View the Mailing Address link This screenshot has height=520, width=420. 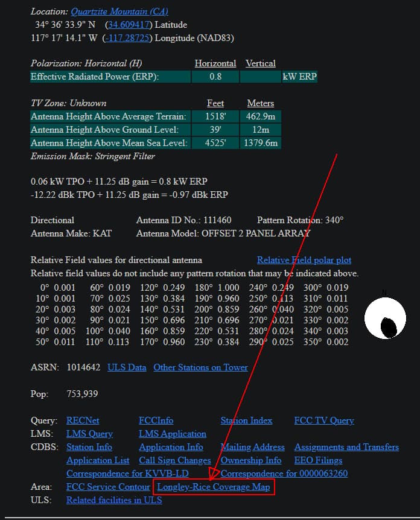252,447
